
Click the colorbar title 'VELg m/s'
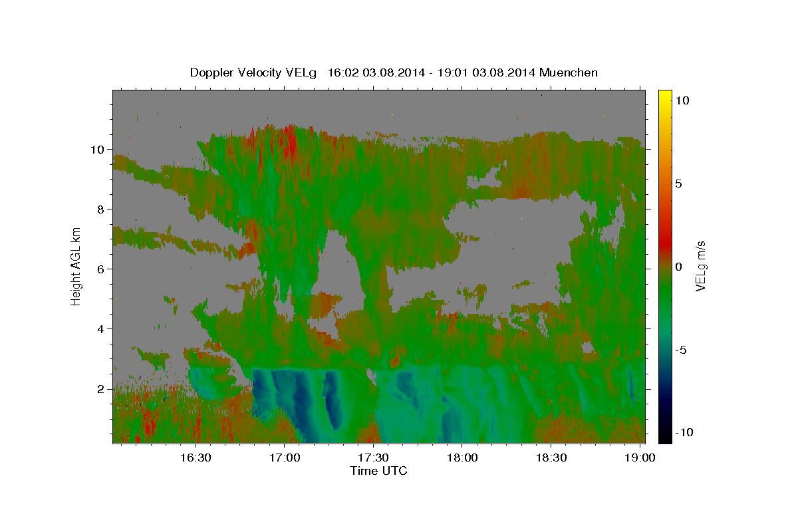click(x=700, y=266)
